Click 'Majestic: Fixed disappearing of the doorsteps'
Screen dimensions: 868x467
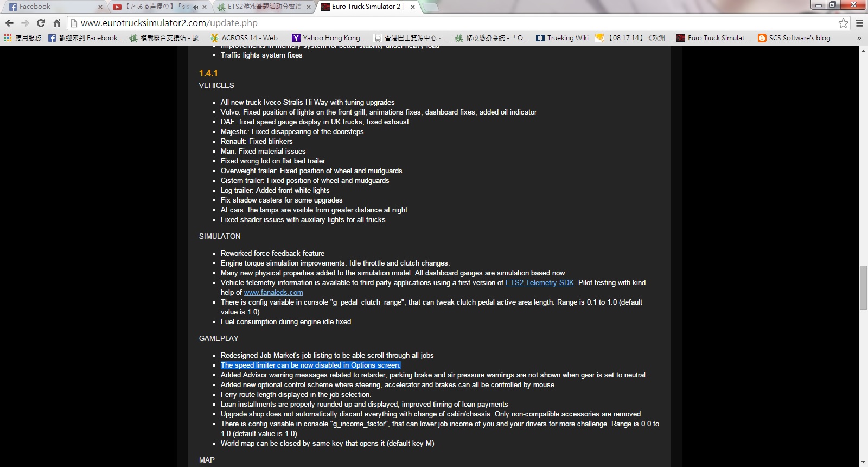[x=292, y=132]
